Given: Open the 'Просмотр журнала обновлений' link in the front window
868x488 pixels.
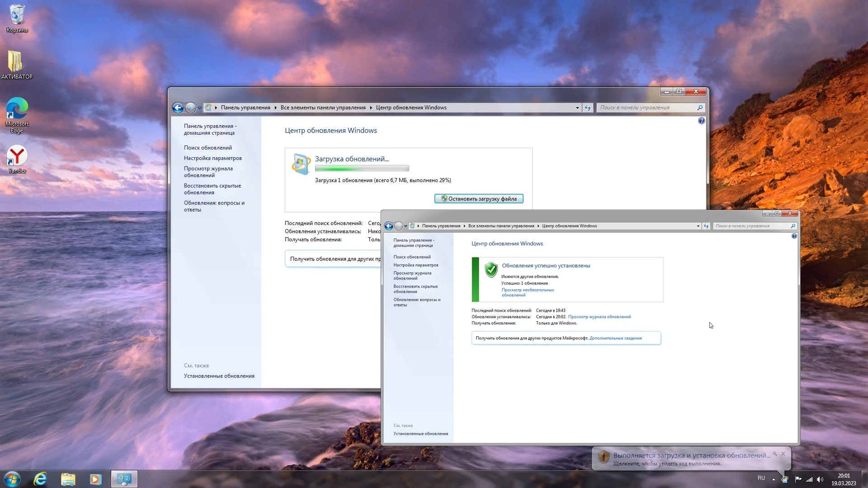Looking at the screenshot, I should tap(599, 317).
